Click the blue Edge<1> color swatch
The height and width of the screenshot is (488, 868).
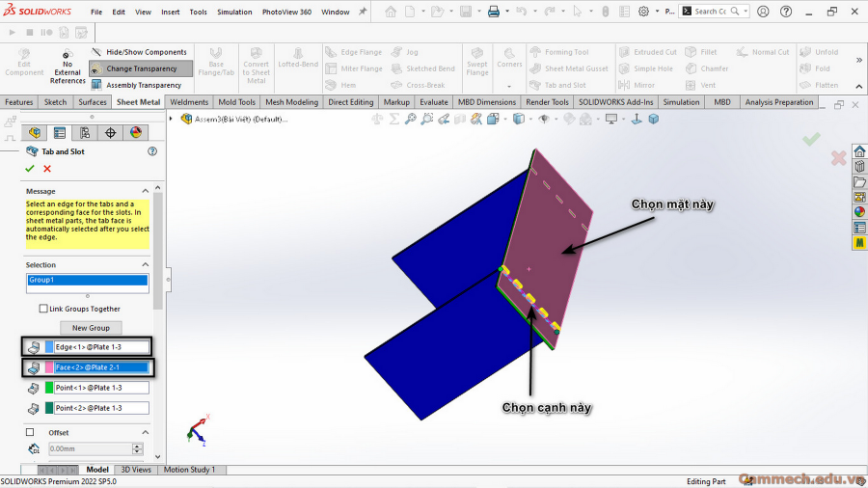pos(49,347)
